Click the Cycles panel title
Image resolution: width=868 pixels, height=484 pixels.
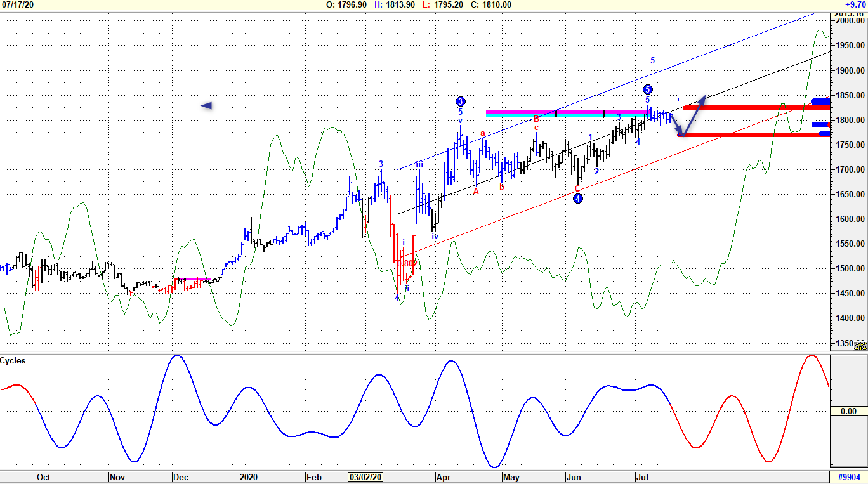coord(13,360)
